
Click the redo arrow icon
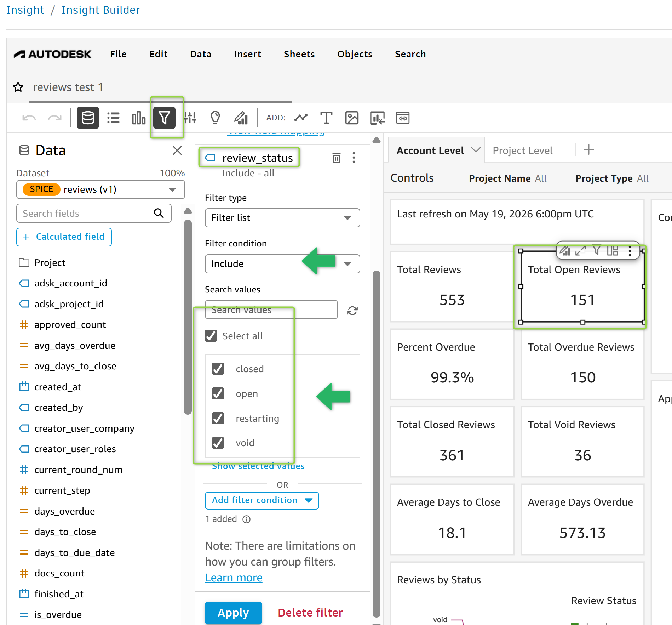(x=55, y=118)
